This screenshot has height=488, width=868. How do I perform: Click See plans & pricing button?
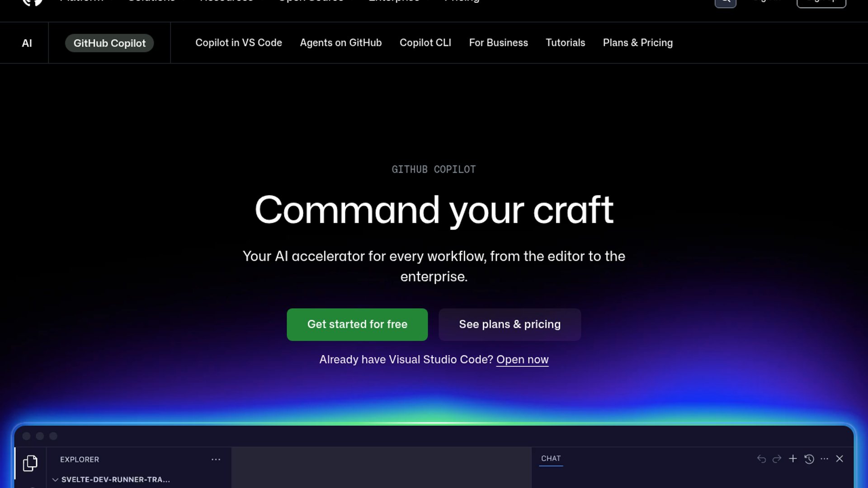pyautogui.click(x=509, y=324)
